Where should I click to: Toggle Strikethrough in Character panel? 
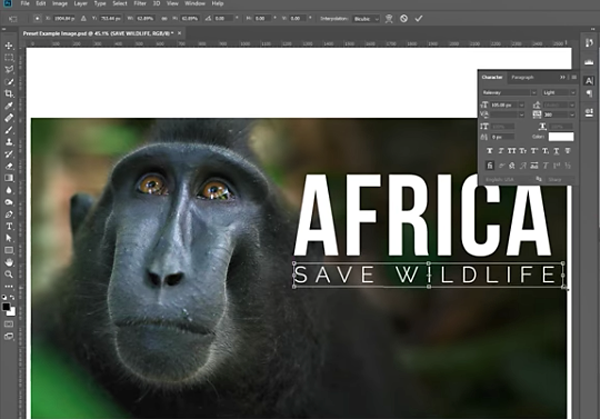coord(567,151)
